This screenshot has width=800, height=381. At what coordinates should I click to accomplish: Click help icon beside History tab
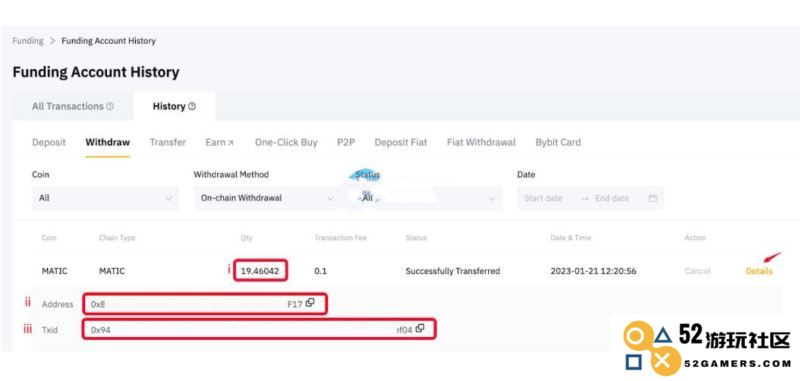(192, 106)
